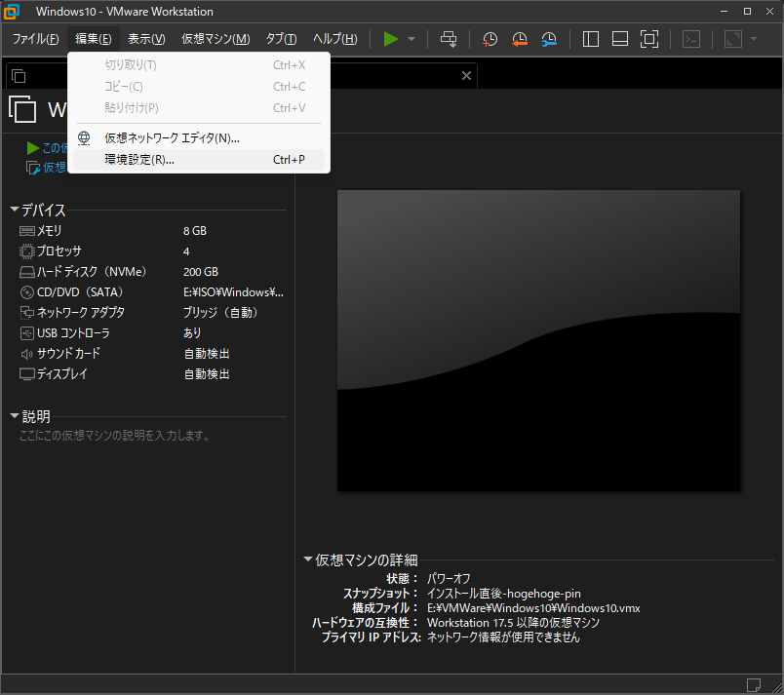This screenshot has width=784, height=695.
Task: Close the 編集(E) menu by clicking it
Action: [x=93, y=39]
